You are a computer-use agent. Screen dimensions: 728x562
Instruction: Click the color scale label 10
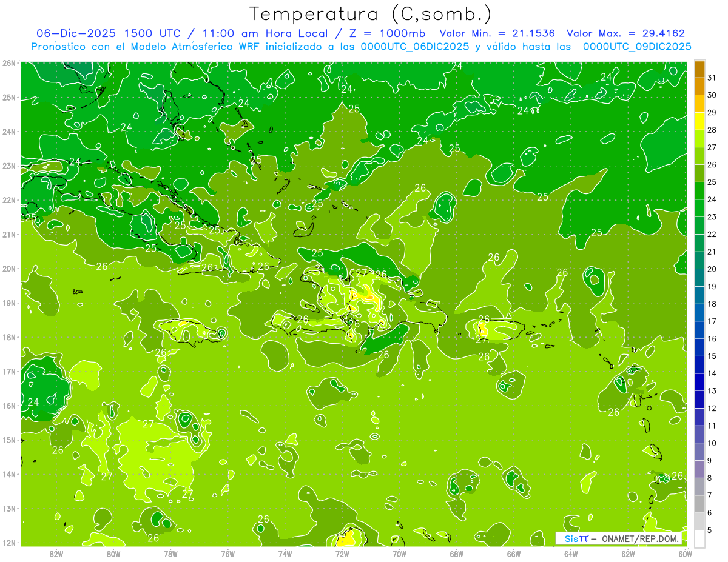712,443
